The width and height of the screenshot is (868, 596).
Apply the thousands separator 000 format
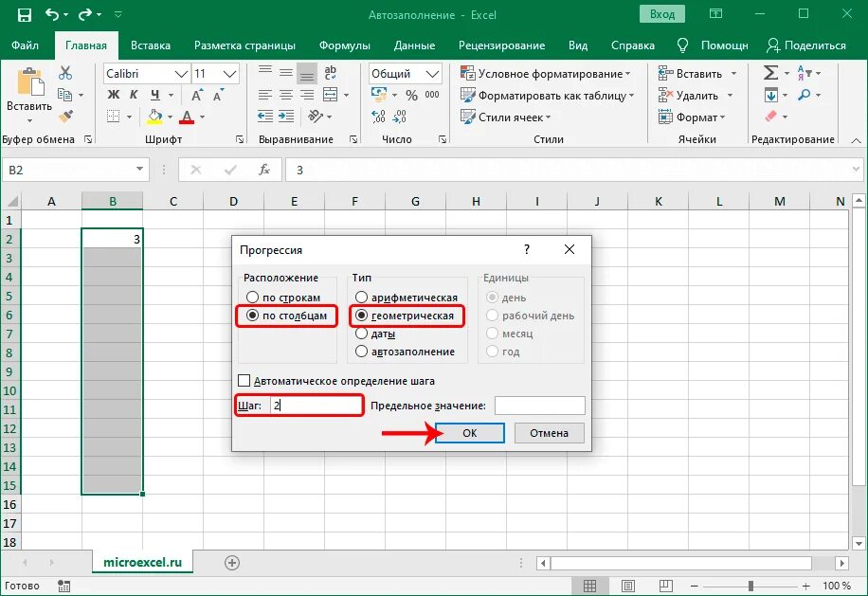tap(432, 95)
